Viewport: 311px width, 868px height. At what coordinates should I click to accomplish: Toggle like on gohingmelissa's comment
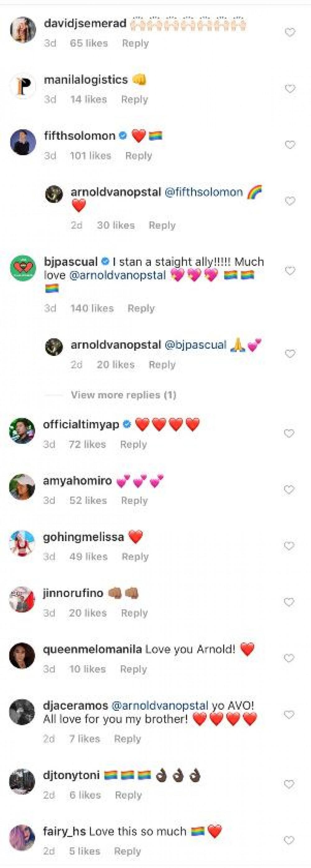pos(289,546)
